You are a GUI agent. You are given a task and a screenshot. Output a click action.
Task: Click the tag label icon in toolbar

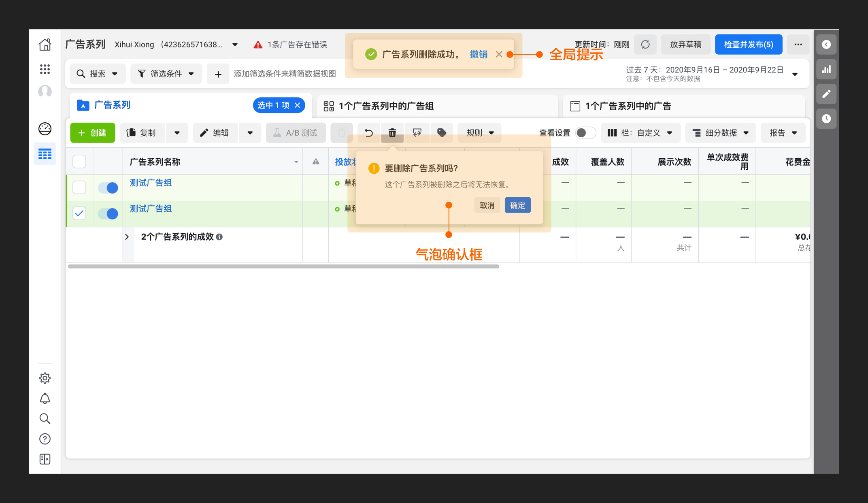(x=442, y=133)
